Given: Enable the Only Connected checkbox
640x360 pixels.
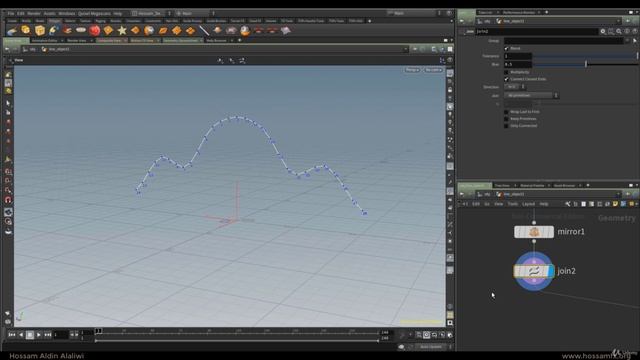Looking at the screenshot, I should click(x=507, y=126).
